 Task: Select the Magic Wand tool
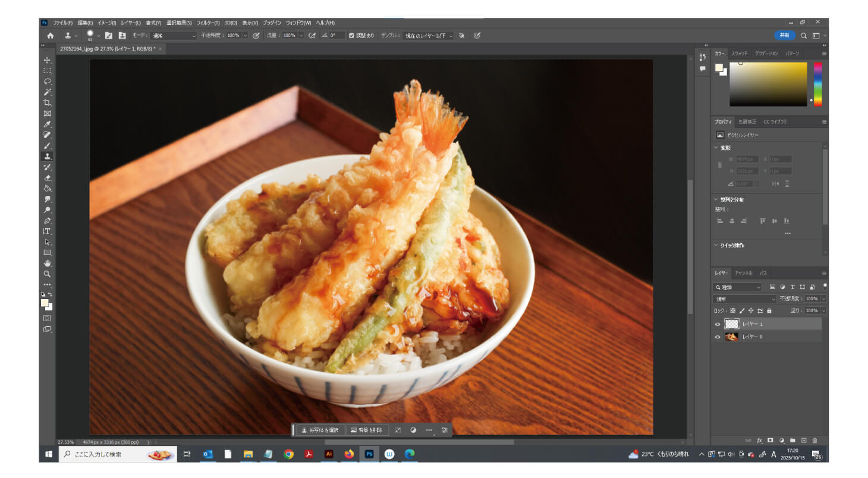pos(47,92)
